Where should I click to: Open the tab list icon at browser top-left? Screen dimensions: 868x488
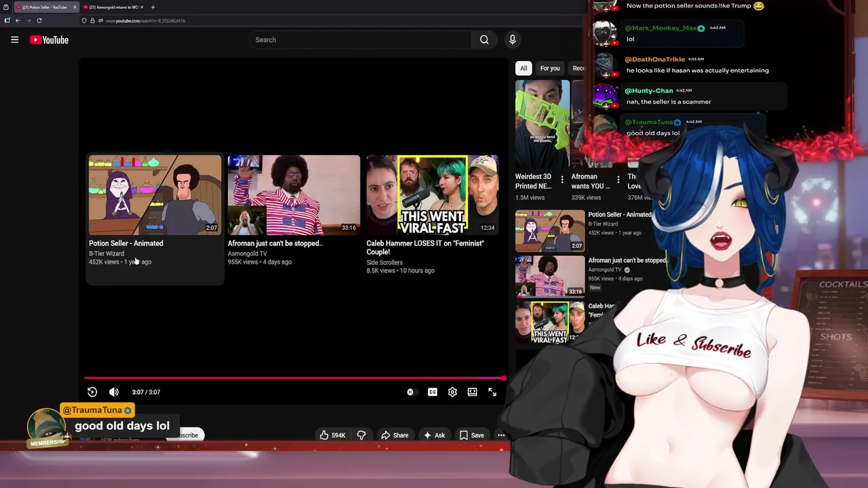tap(6, 7)
